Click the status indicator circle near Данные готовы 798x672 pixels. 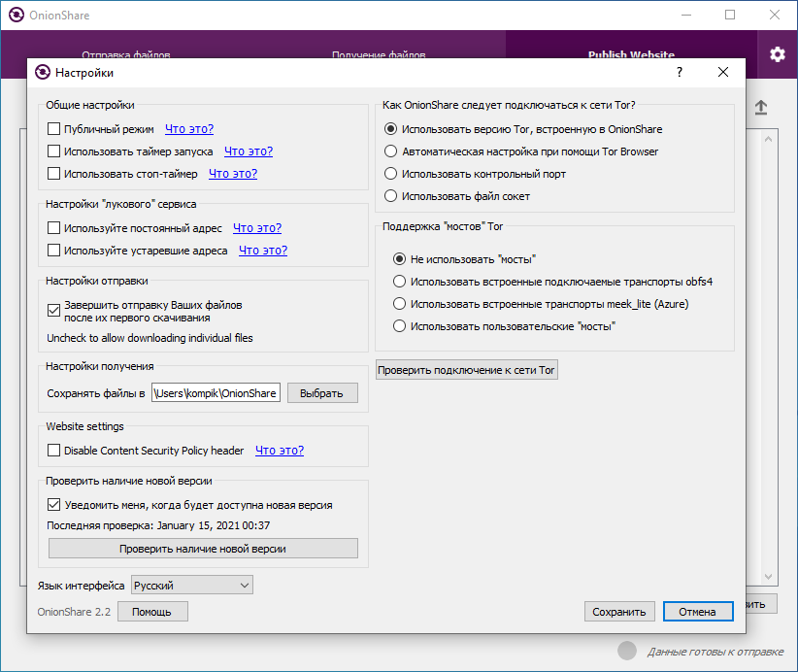click(627, 651)
